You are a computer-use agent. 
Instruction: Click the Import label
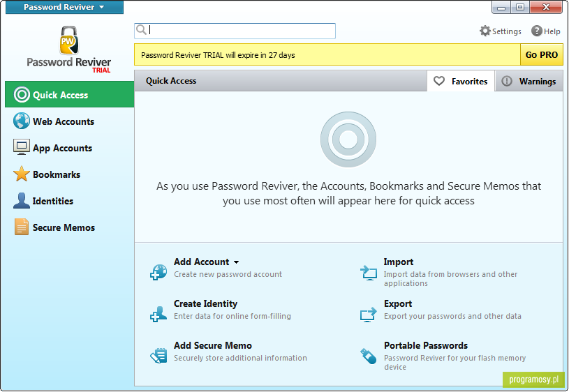tap(399, 262)
